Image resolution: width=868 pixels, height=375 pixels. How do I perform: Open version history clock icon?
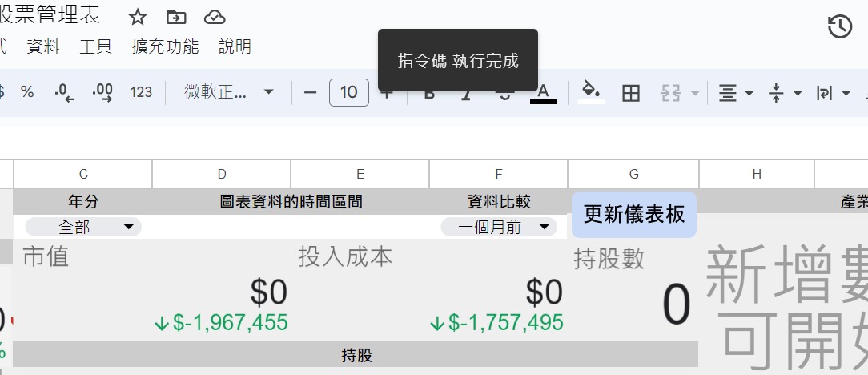tap(839, 26)
